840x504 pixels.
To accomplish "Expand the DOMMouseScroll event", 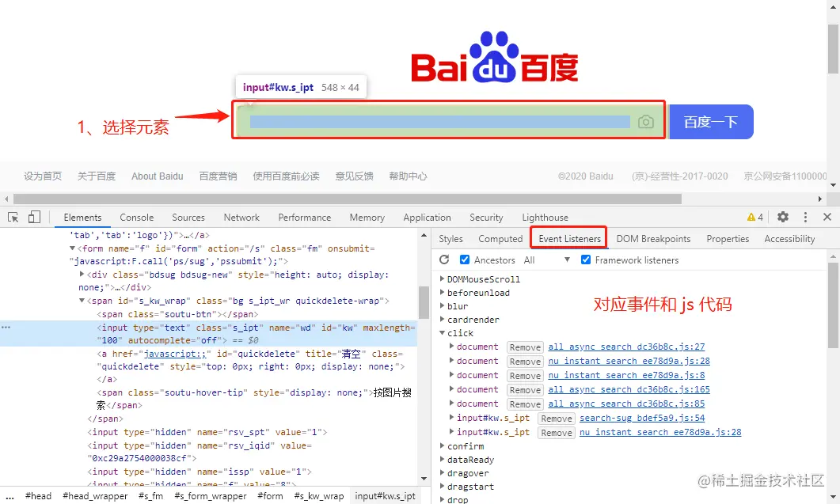I will click(x=442, y=279).
